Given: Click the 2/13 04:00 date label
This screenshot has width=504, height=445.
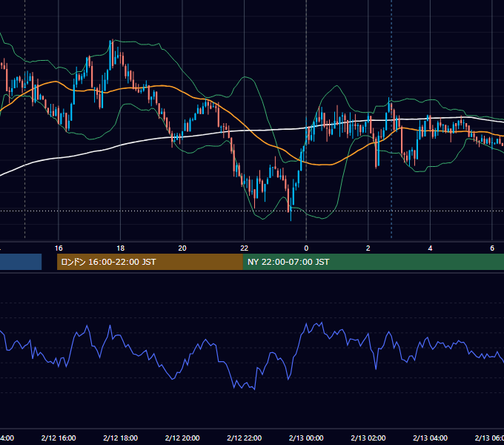Looking at the screenshot, I should click(430, 438).
